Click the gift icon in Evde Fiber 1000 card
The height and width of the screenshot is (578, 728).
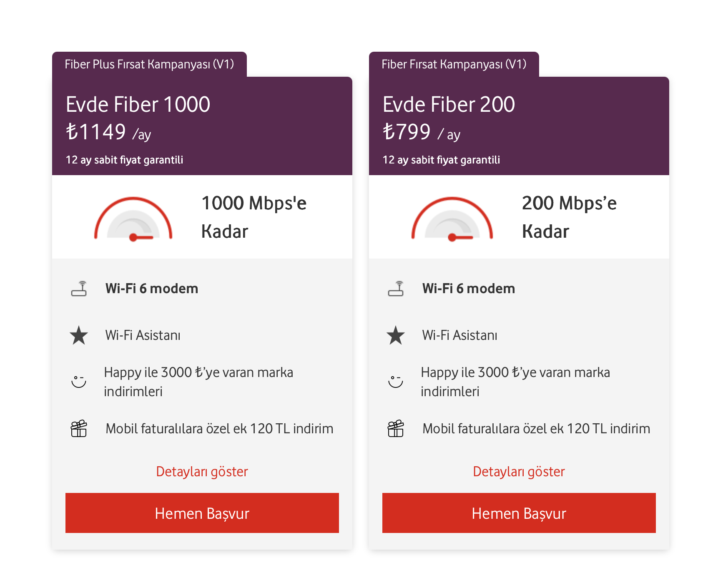tap(79, 428)
